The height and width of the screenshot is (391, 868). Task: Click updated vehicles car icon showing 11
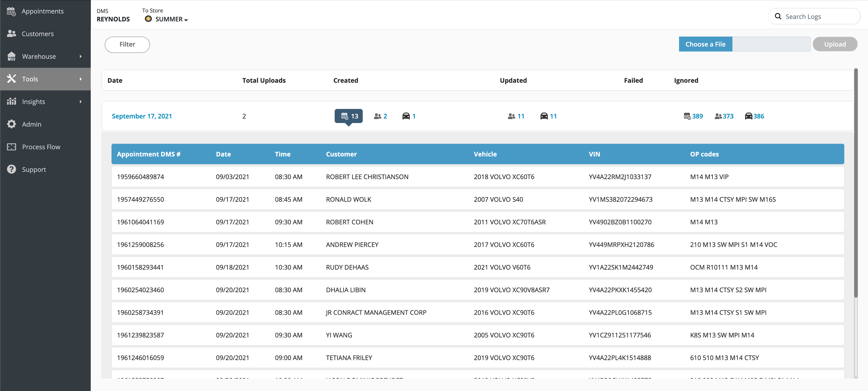[x=544, y=116]
